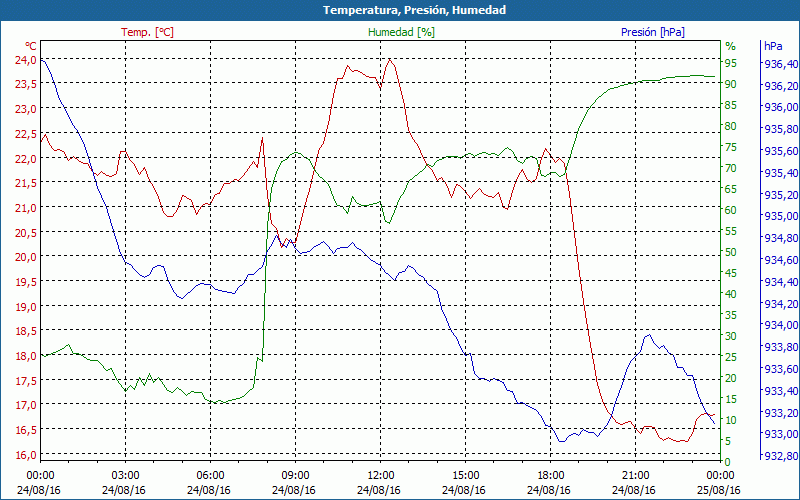Click the blue Presión [hPa] legend label
The image size is (800, 500).
pyautogui.click(x=653, y=32)
